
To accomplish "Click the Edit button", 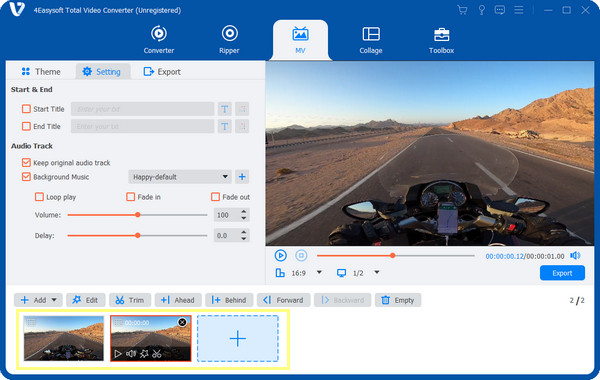I will pyautogui.click(x=85, y=300).
